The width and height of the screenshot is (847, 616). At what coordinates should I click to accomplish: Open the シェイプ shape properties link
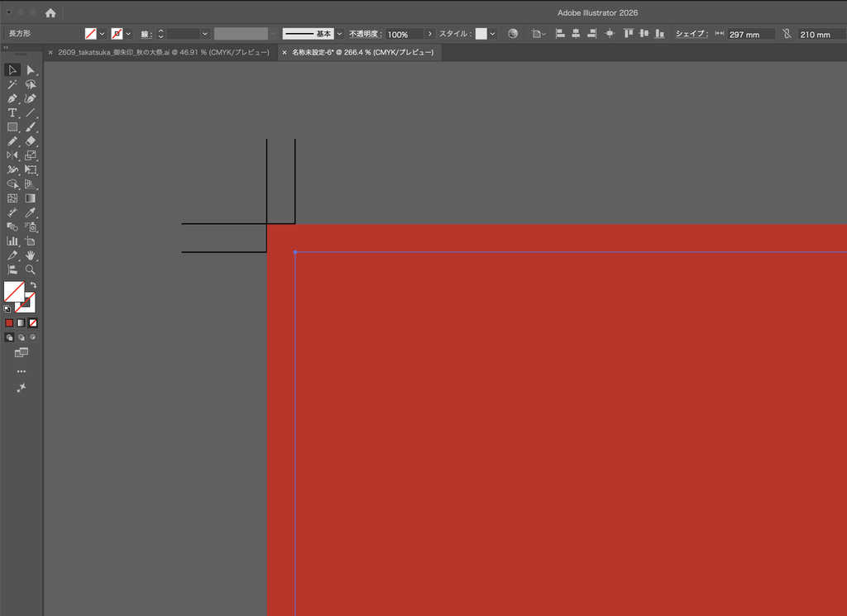click(692, 33)
